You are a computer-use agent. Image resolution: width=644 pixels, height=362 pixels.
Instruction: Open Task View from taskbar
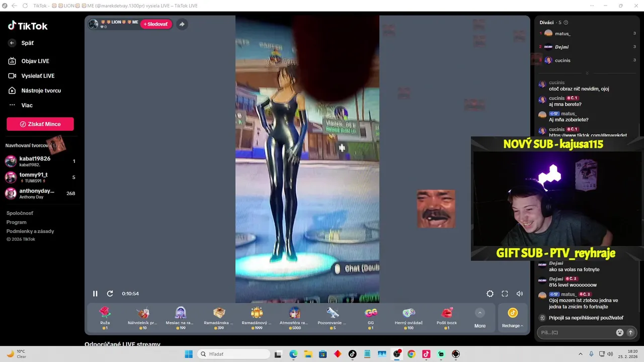pyautogui.click(x=278, y=354)
